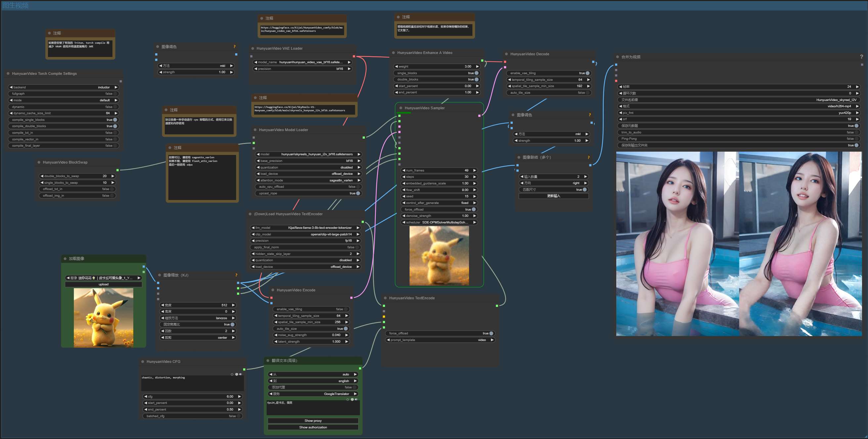Open prompt_template dropdown in HunyuanVideo TextEncode
This screenshot has width=868, height=439.
(440, 340)
